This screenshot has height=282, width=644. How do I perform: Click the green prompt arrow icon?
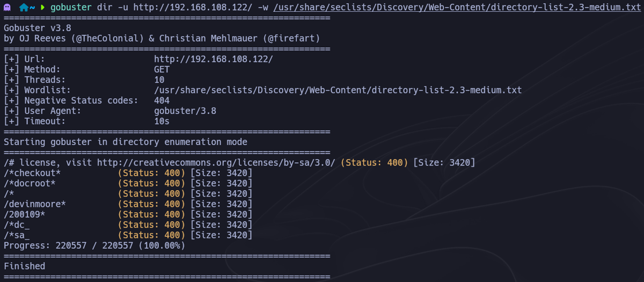pyautogui.click(x=42, y=8)
